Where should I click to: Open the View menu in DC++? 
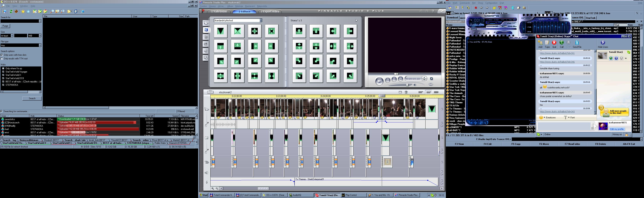15,6
